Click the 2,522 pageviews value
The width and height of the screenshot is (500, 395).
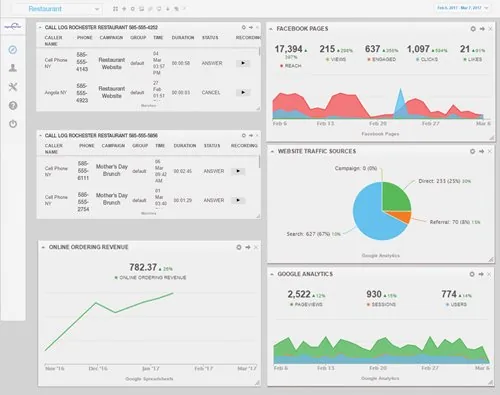[299, 294]
